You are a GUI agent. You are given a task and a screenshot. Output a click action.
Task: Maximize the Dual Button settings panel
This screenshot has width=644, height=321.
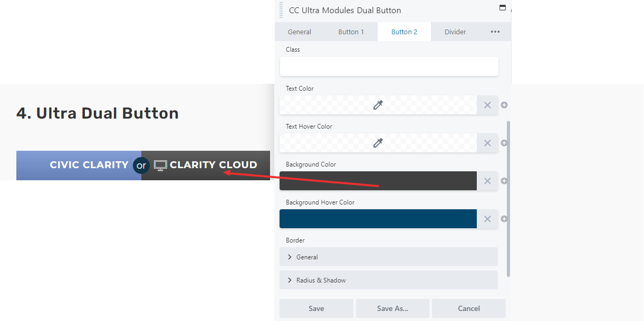coord(502,8)
